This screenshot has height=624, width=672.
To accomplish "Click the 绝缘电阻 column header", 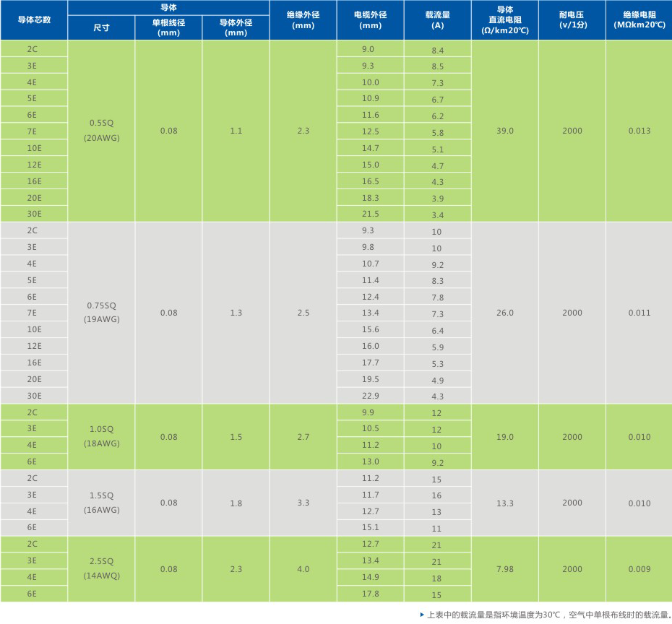I will 639,19.
